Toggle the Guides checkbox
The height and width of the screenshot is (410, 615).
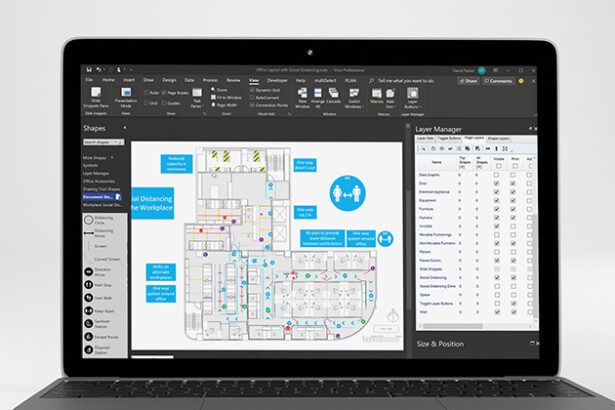tap(164, 103)
